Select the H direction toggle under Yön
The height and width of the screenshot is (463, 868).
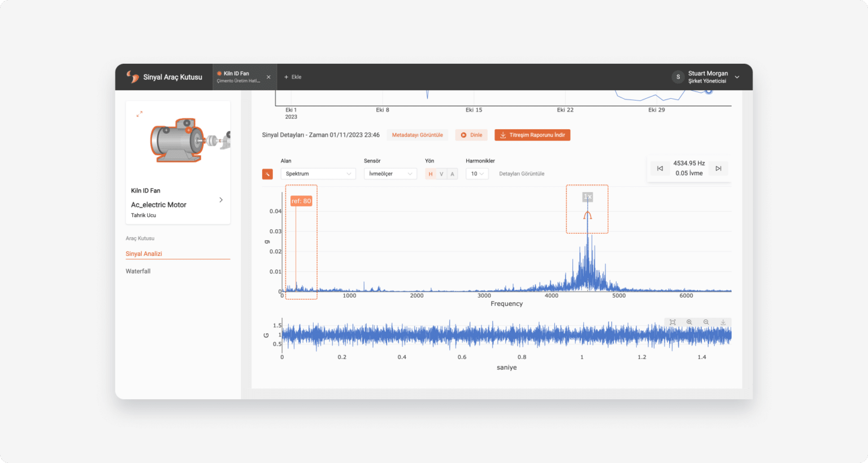(429, 173)
